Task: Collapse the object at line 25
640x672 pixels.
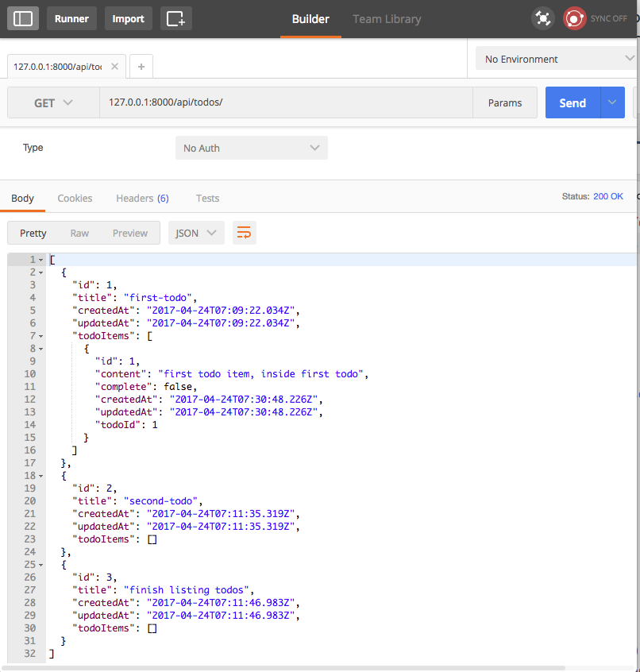Action: [41, 565]
